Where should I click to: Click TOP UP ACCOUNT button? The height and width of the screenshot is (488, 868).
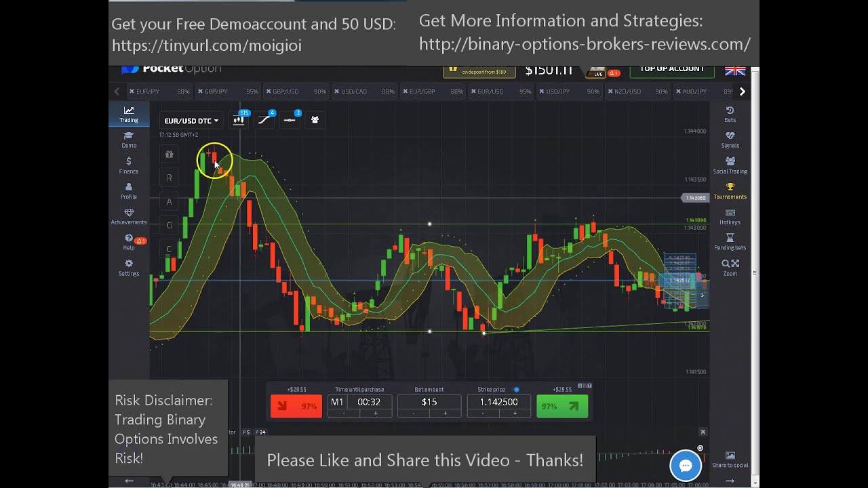click(672, 70)
